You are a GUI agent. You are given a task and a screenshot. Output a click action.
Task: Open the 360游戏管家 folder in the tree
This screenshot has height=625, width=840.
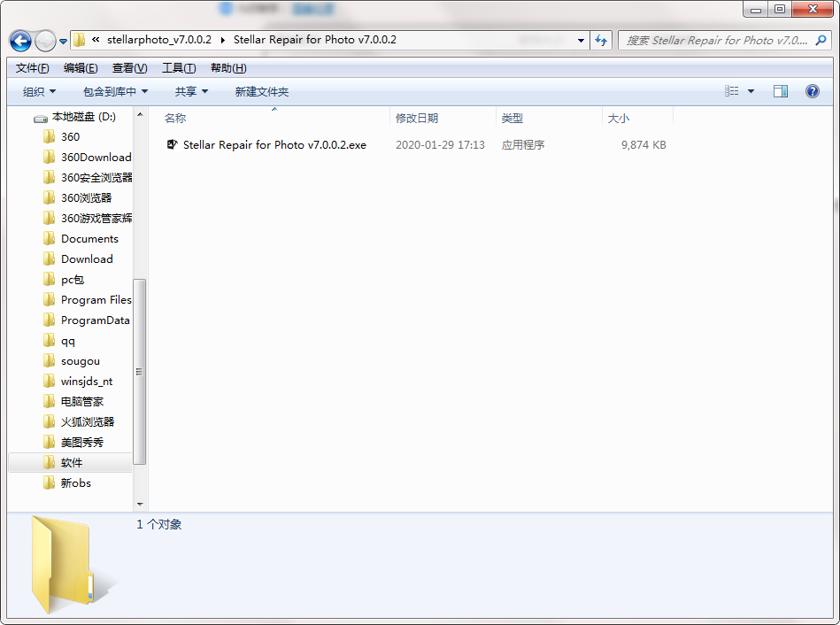[88, 218]
